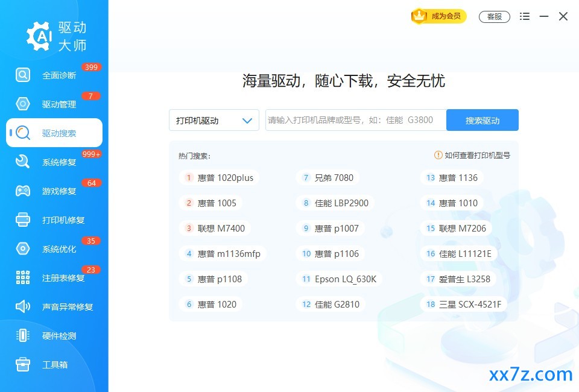Open 游戏修复 gamepad icon
Screen dimensions: 579x392
[x=22, y=191]
